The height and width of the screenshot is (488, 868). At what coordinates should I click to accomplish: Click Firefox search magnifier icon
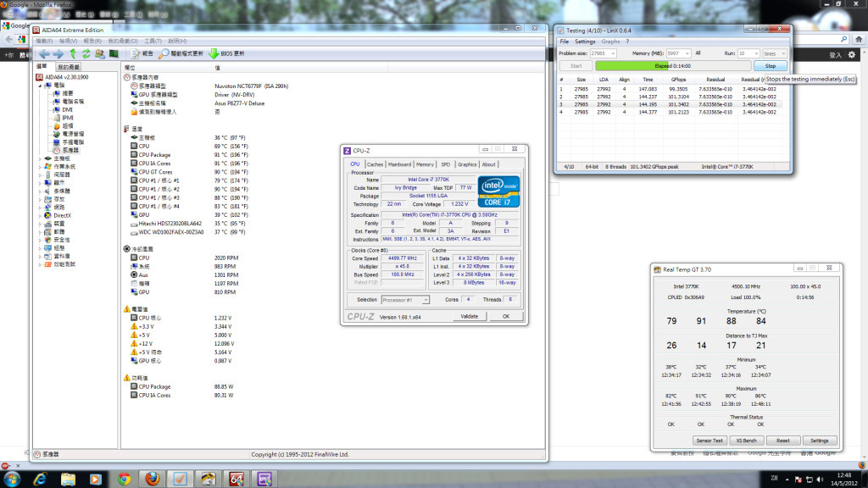click(843, 39)
